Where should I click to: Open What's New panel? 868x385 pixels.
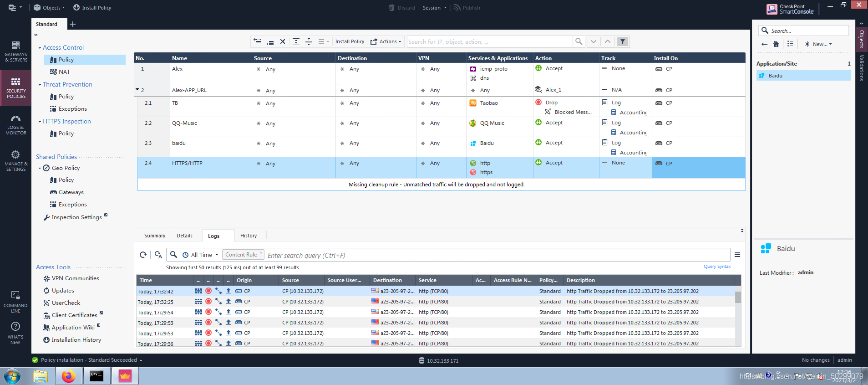coord(15,333)
